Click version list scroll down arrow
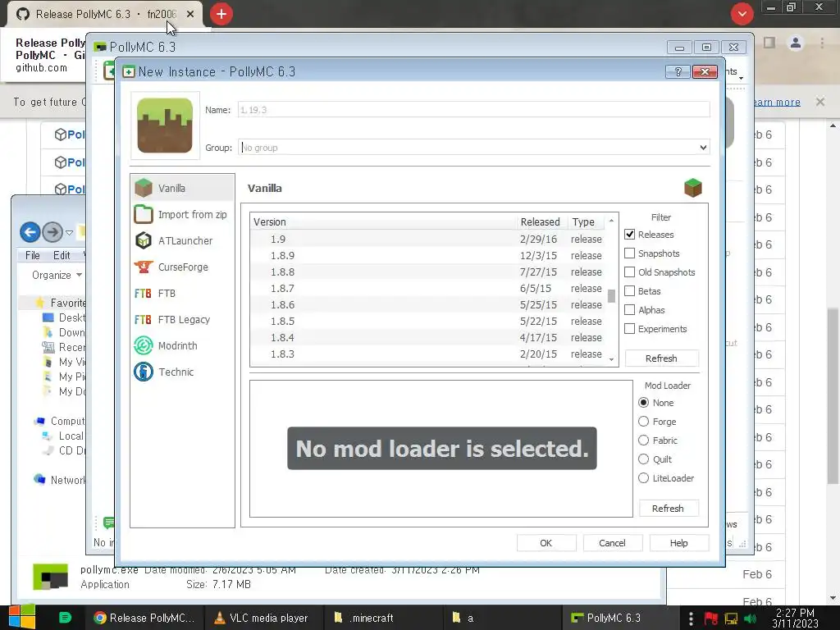This screenshot has width=840, height=630. click(x=611, y=359)
